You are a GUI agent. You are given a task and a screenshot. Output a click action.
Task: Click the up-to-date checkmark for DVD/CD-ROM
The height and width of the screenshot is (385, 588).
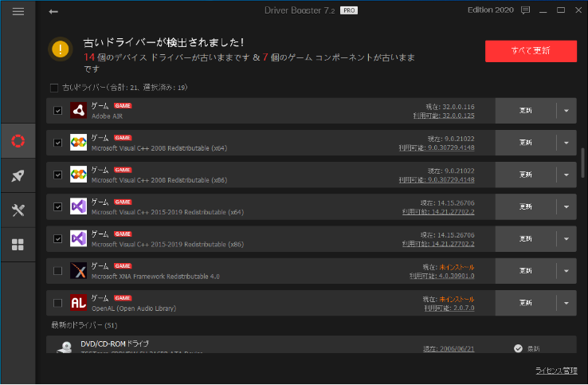[518, 348]
